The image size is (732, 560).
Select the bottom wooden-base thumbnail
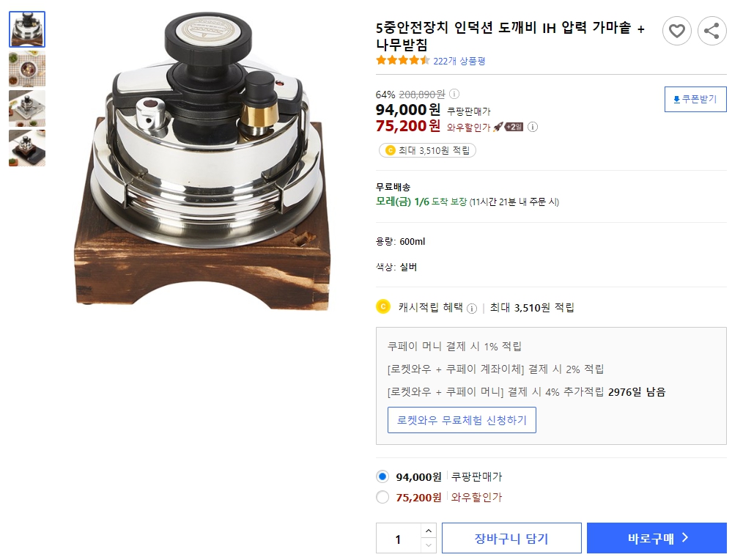coord(26,148)
